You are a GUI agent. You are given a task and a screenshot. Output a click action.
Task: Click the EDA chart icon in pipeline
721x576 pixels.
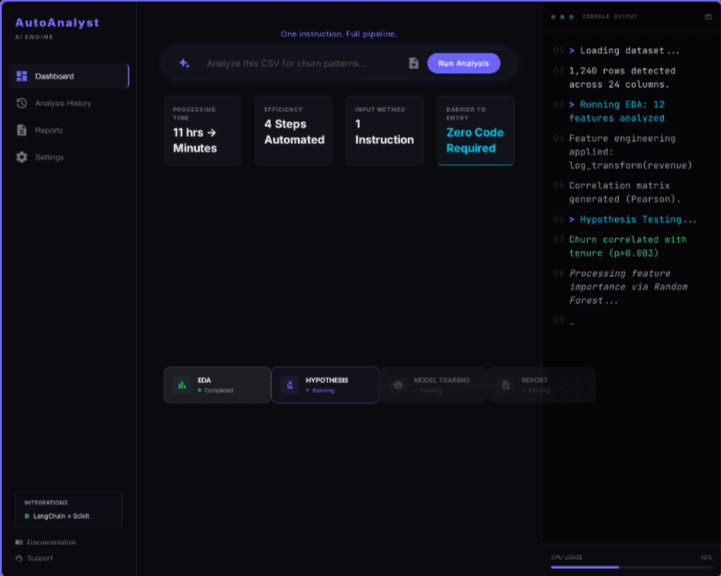[x=182, y=385]
